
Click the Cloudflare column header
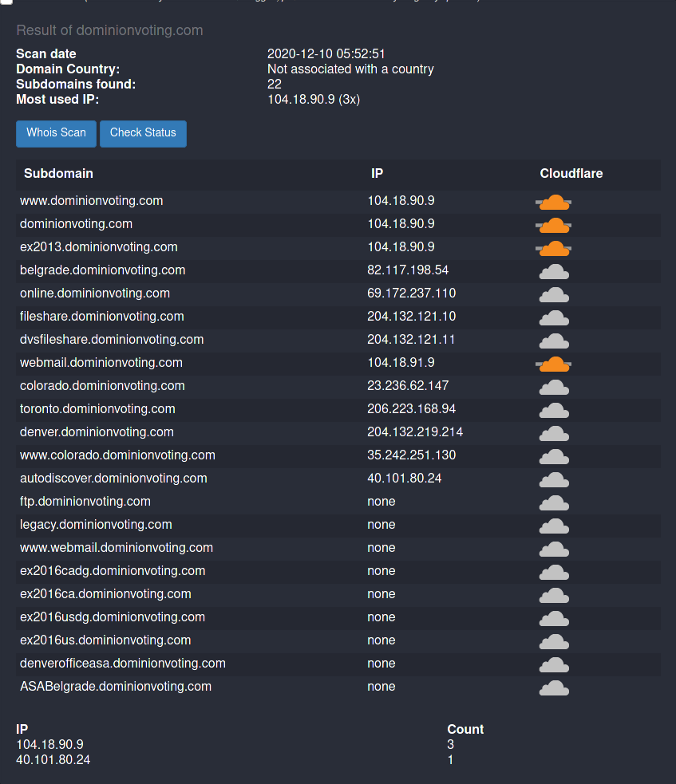coord(571,174)
